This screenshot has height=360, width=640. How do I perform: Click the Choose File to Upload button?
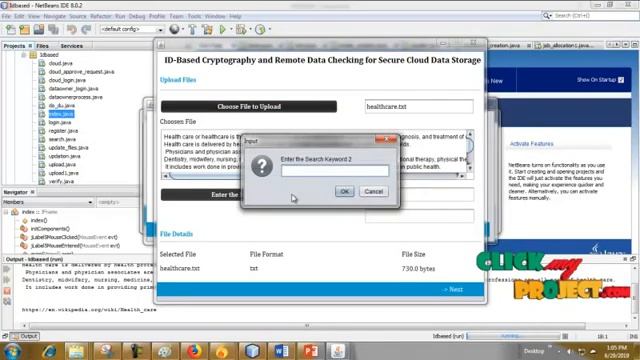pyautogui.click(x=249, y=107)
